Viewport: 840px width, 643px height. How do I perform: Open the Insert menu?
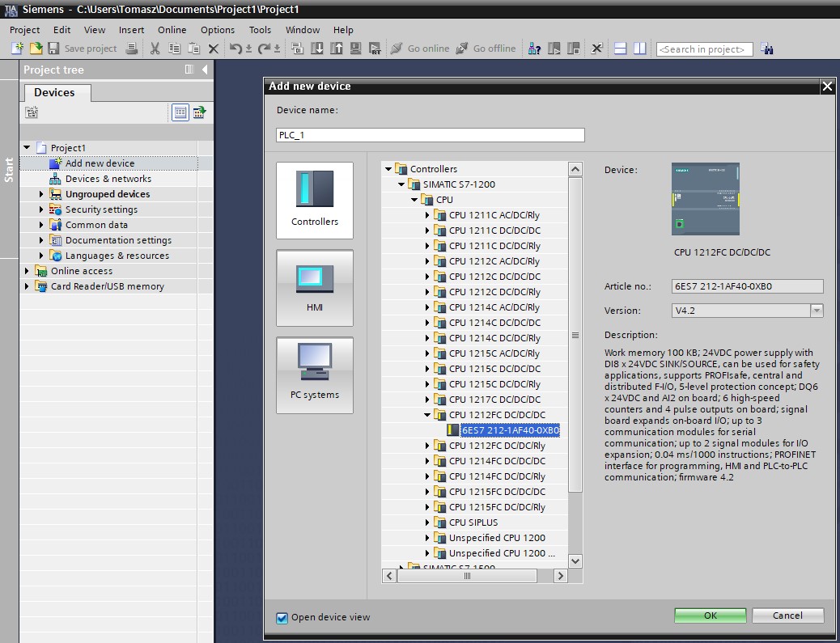tap(131, 30)
